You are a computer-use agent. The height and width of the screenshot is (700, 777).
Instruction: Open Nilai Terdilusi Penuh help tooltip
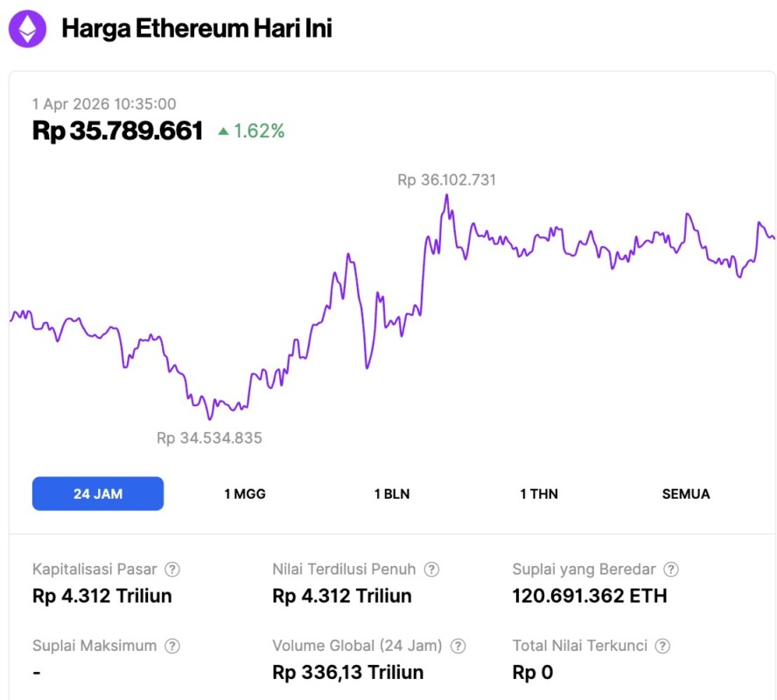431,570
